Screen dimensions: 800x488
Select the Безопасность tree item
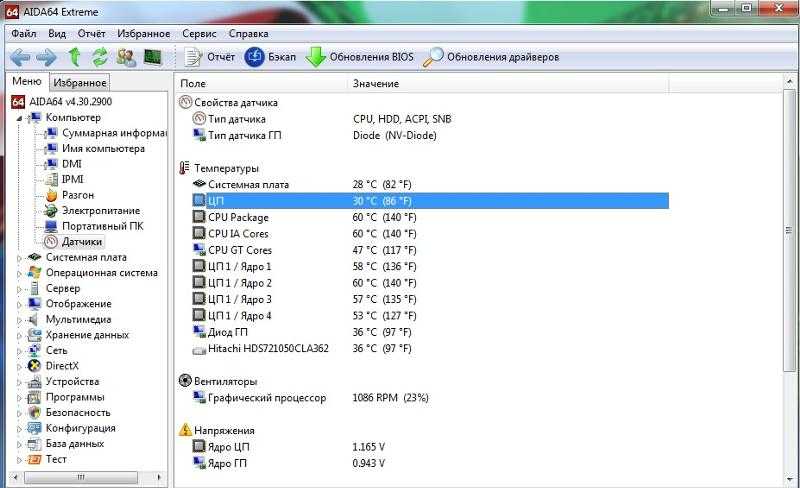click(x=78, y=412)
